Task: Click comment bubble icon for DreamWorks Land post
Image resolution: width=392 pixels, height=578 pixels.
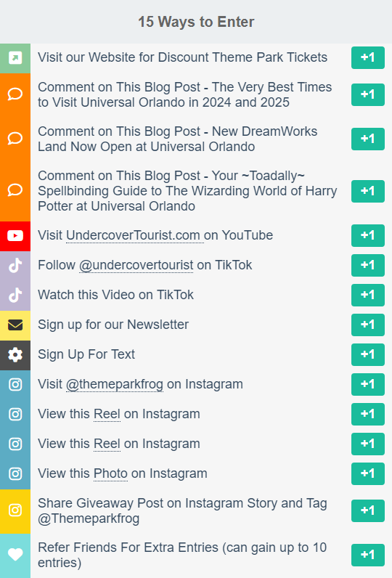Action: point(15,139)
